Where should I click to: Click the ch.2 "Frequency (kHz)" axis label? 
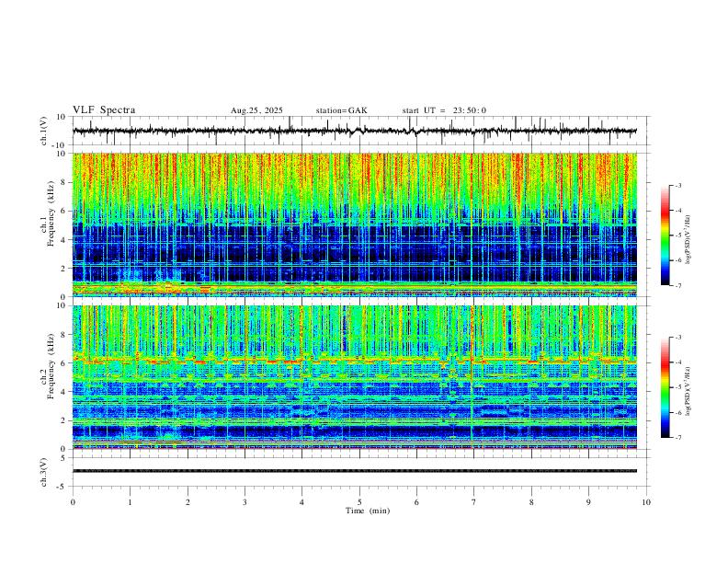point(51,367)
